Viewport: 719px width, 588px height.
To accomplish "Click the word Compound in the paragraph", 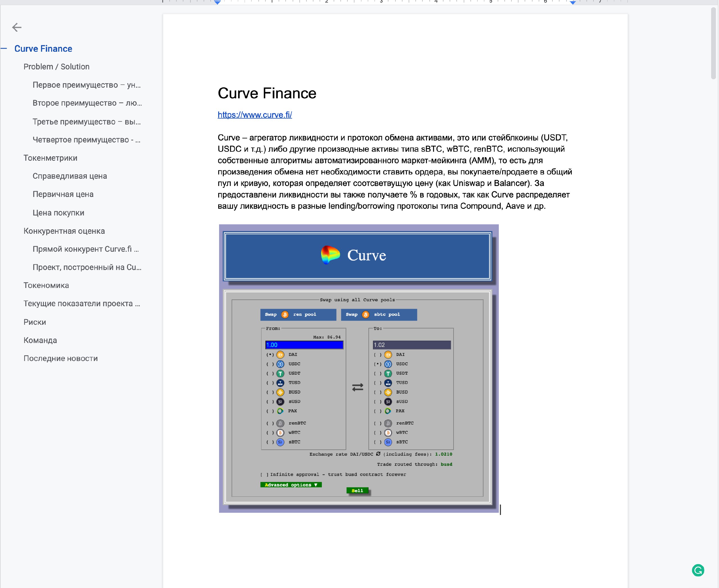I will pyautogui.click(x=481, y=206).
